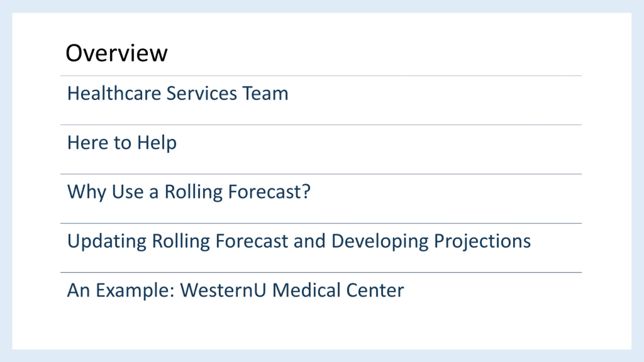Click the word Why in third item
The width and height of the screenshot is (644, 362).
87,192
